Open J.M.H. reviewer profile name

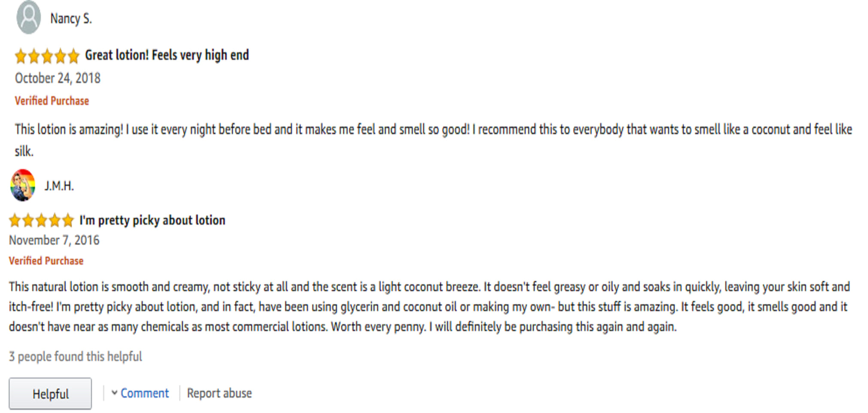coord(59,186)
